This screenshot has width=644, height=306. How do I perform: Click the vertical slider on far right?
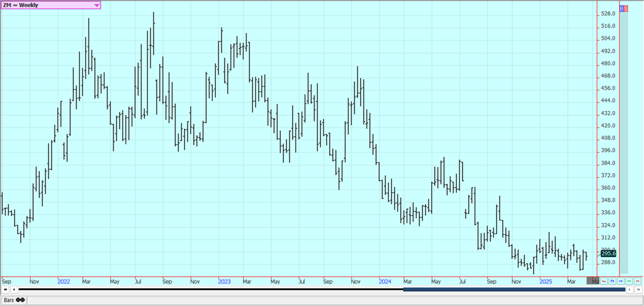point(624,142)
